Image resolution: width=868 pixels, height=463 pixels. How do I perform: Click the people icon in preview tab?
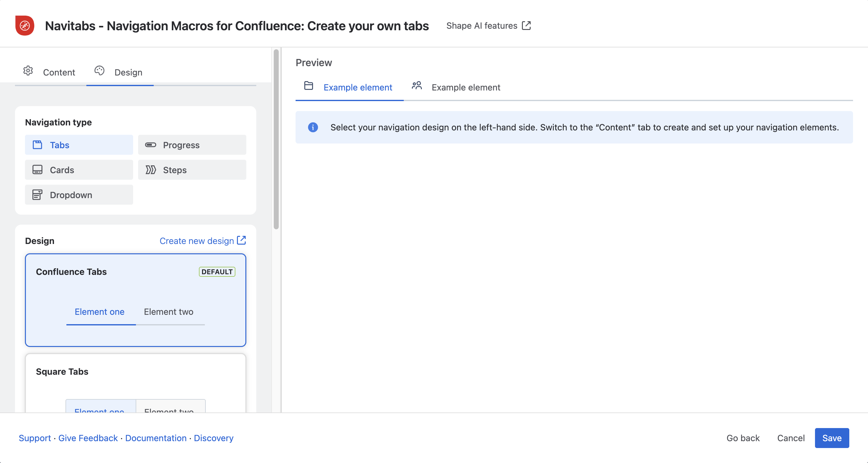point(417,86)
